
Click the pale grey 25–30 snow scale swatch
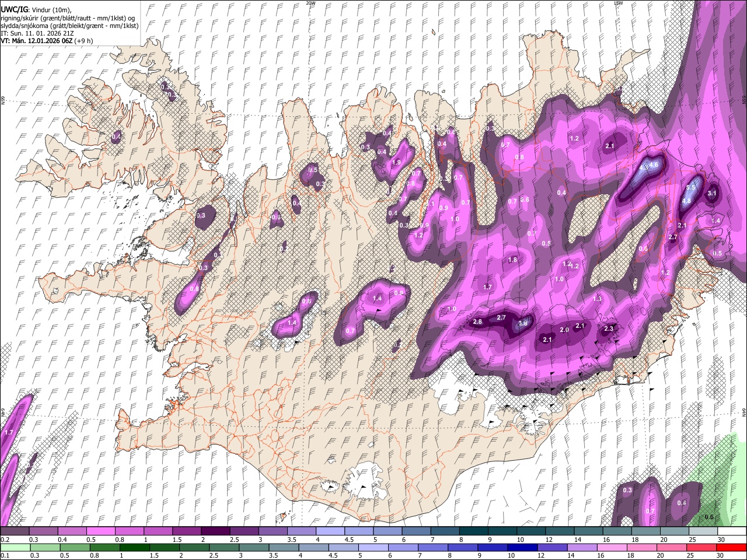tap(703, 531)
